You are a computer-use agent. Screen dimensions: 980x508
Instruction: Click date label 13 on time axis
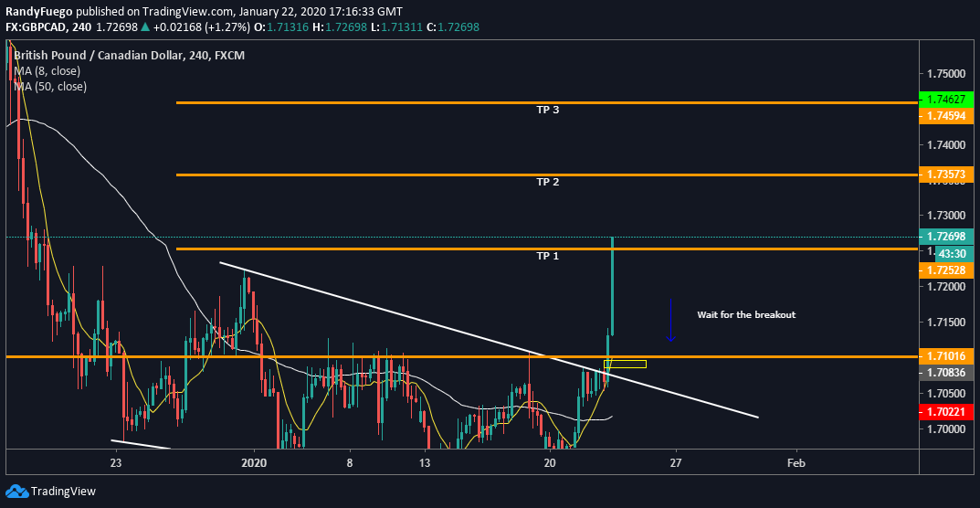click(426, 463)
